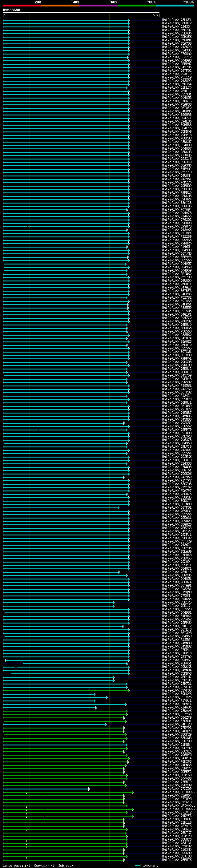The height and width of the screenshot is (868, 197).
Task: Open the UniRef100_P52783 entry
Action: (177, 277)
